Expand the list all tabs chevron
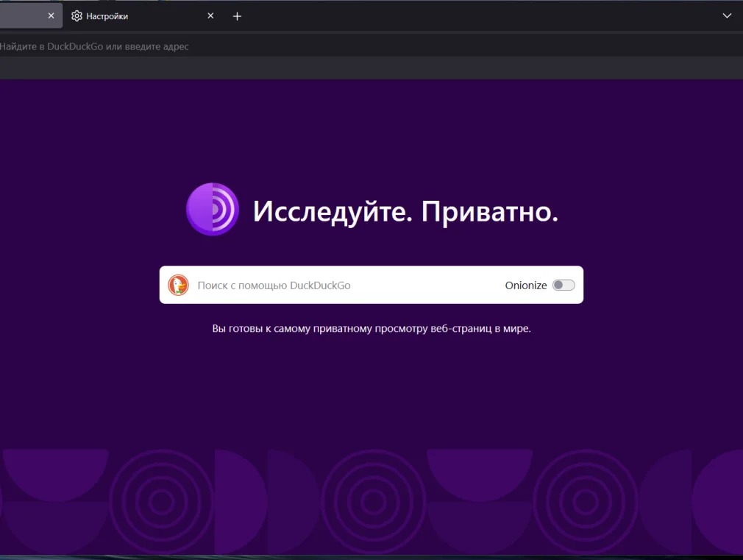The width and height of the screenshot is (743, 560). (727, 15)
